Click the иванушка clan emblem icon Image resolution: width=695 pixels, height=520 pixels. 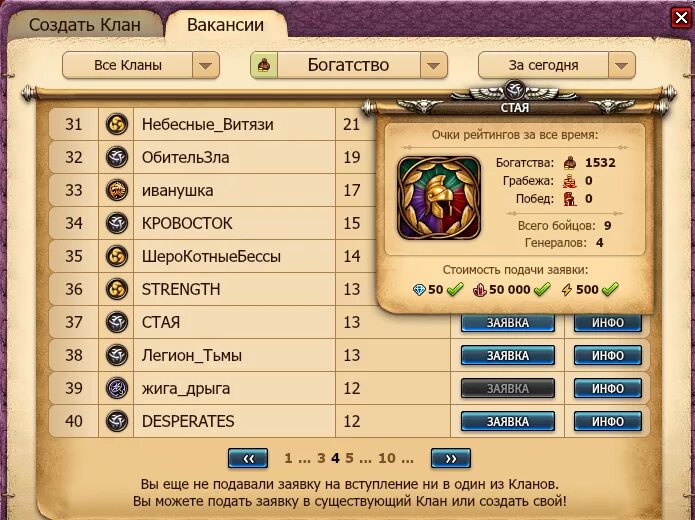[117, 190]
